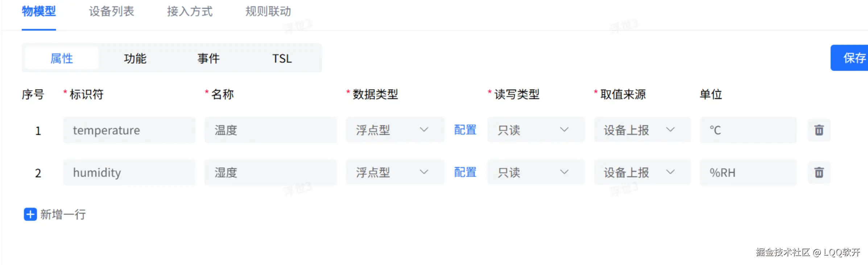The width and height of the screenshot is (868, 265).
Task: Switch to the 设备列表 tab
Action: click(x=111, y=11)
